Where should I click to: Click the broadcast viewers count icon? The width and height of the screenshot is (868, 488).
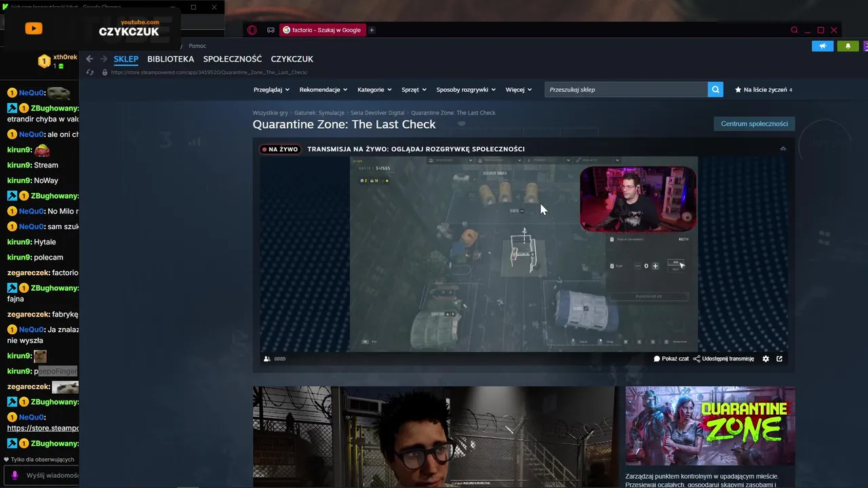pyautogui.click(x=267, y=359)
